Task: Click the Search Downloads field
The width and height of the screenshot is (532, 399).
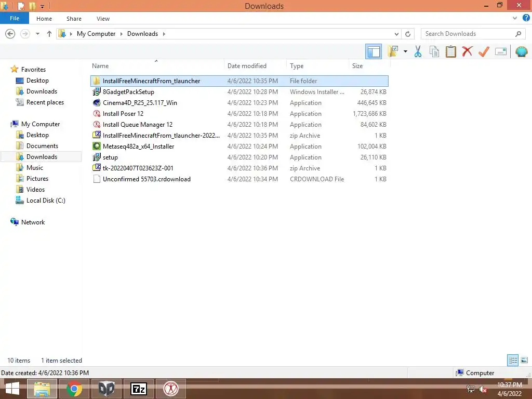Action: 473,34
